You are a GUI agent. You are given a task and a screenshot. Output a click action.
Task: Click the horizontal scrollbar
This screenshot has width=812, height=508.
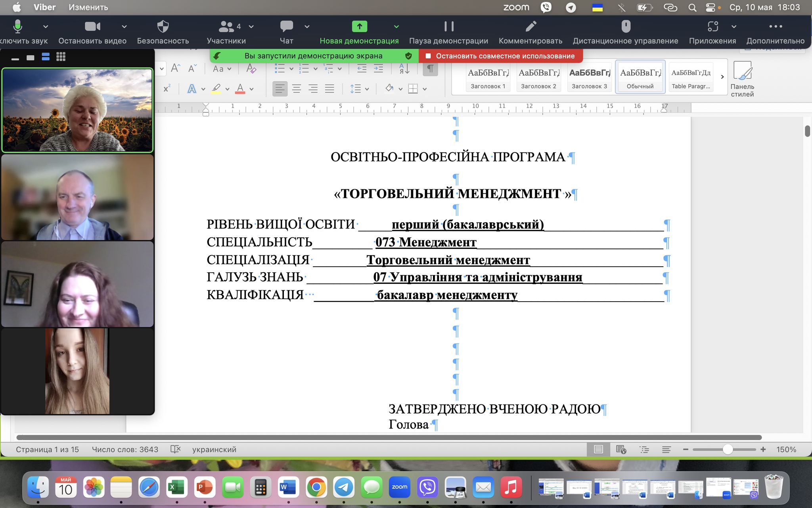click(x=389, y=437)
